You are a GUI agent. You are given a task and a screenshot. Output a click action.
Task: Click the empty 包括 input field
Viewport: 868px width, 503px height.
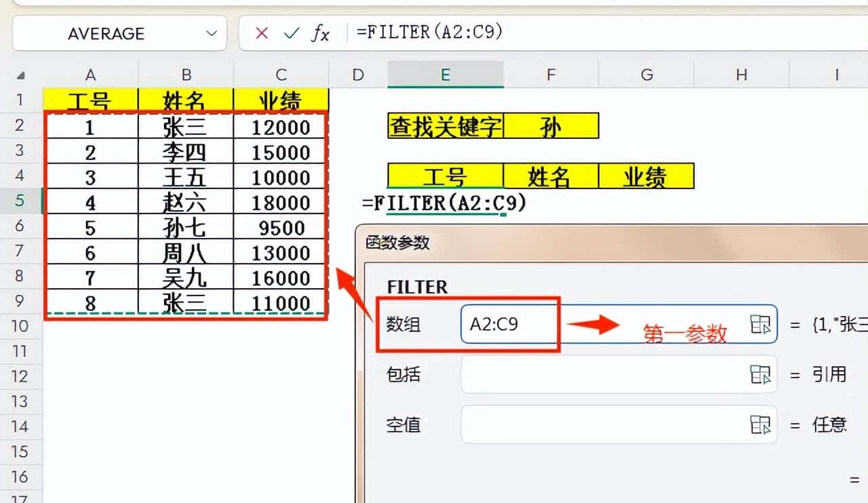[x=610, y=374]
